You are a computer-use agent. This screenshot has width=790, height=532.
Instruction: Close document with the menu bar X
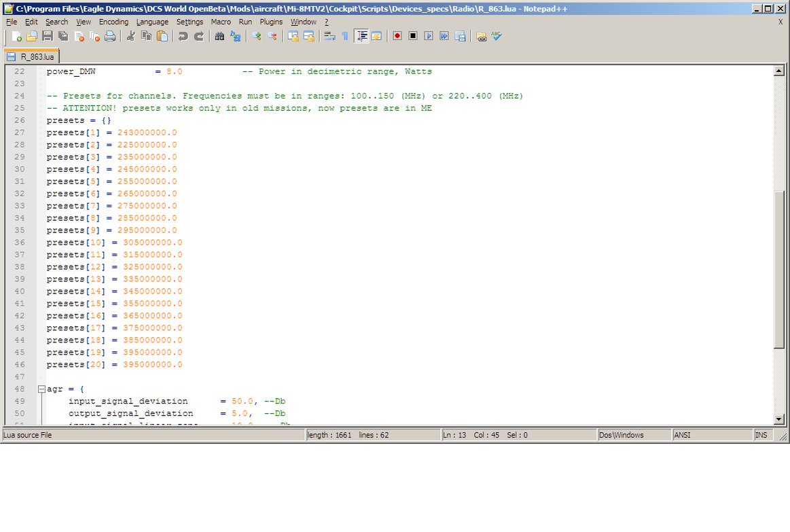coord(780,22)
